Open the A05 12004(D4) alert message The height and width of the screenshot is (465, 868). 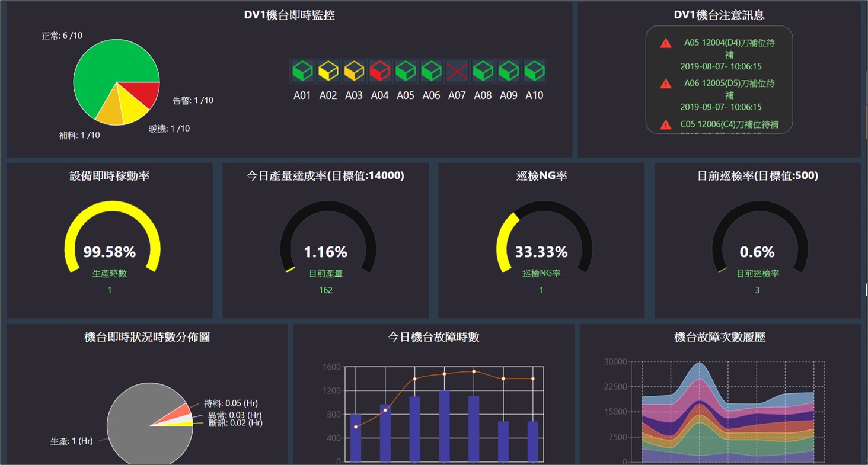tap(729, 49)
